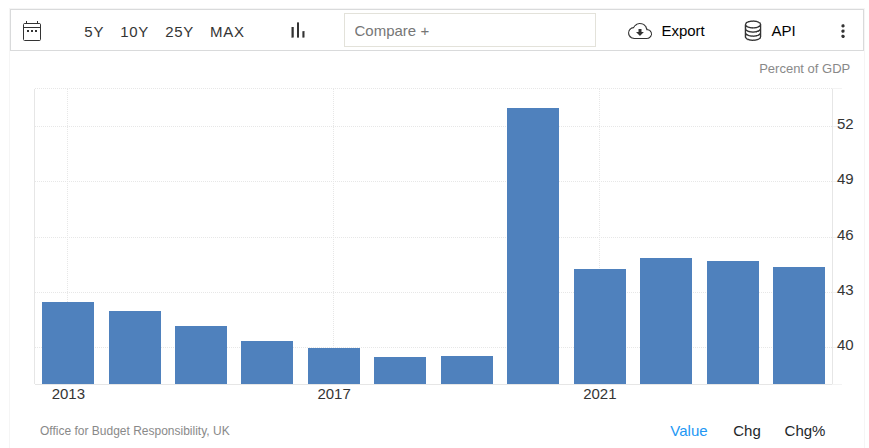The width and height of the screenshot is (869, 448).
Task: Click the API database icon
Action: click(x=753, y=30)
